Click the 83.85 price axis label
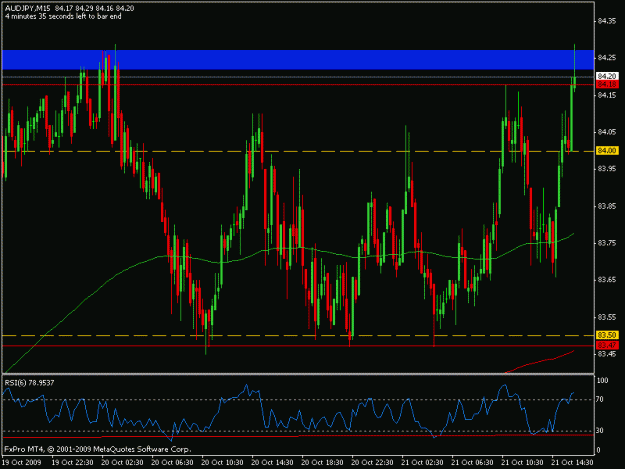Viewport: 625px width, 469px height. click(607, 206)
